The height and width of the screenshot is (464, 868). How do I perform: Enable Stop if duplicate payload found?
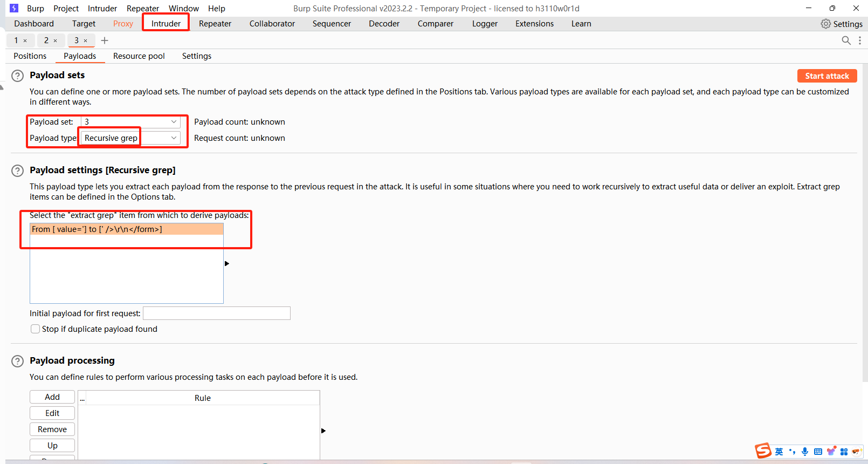coord(36,329)
